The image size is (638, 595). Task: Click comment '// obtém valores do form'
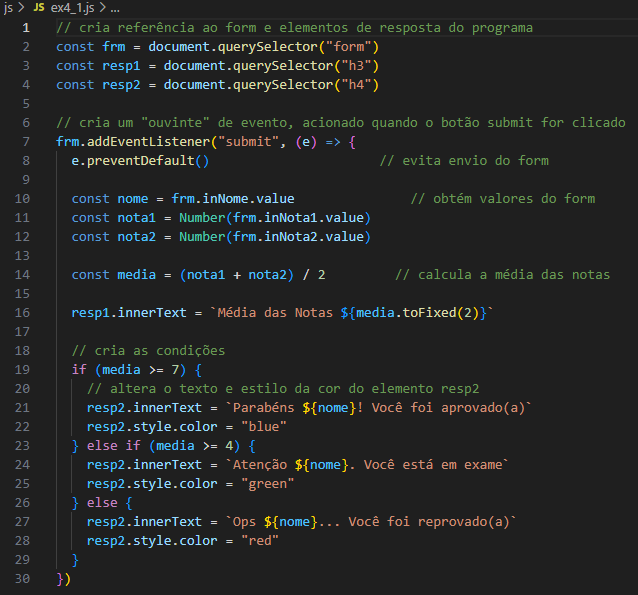(503, 199)
